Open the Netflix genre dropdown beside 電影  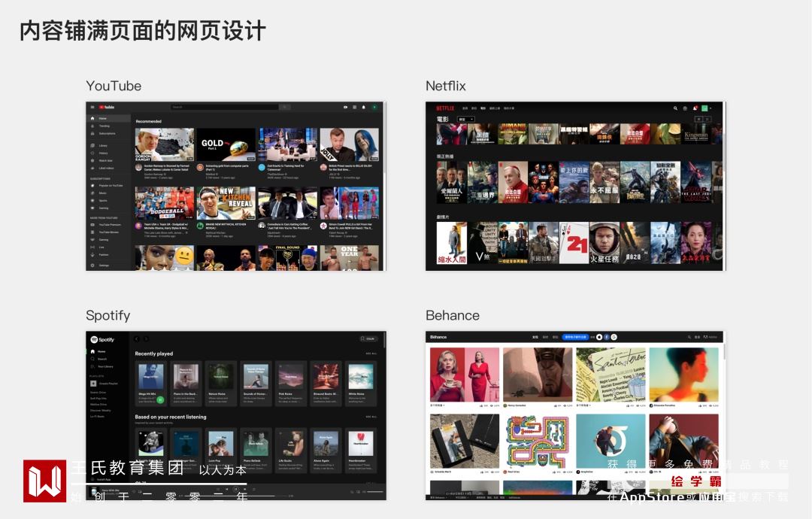pos(465,119)
